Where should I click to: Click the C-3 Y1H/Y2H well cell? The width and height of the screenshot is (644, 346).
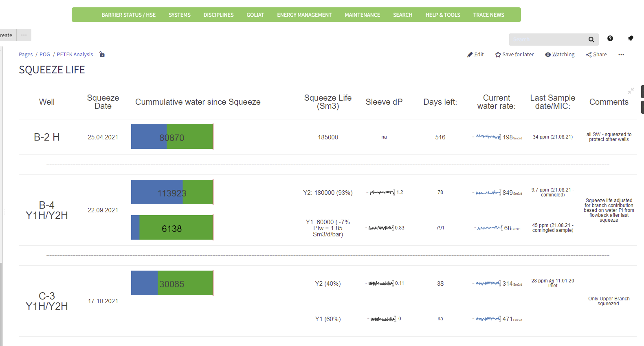[47, 301]
